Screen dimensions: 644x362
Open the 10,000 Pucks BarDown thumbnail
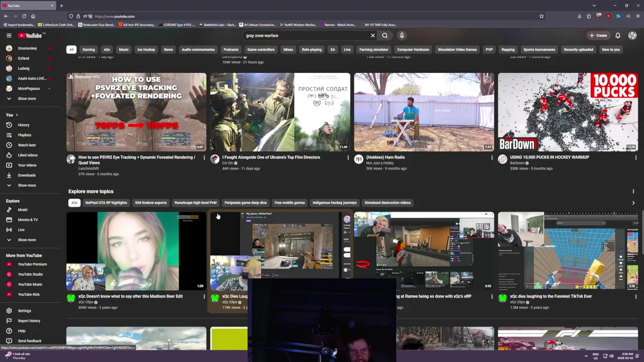click(x=568, y=112)
